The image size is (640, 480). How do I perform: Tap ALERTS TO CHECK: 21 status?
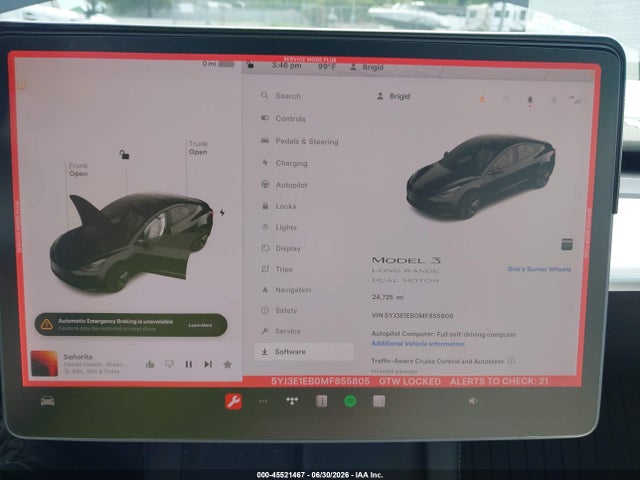(x=499, y=381)
